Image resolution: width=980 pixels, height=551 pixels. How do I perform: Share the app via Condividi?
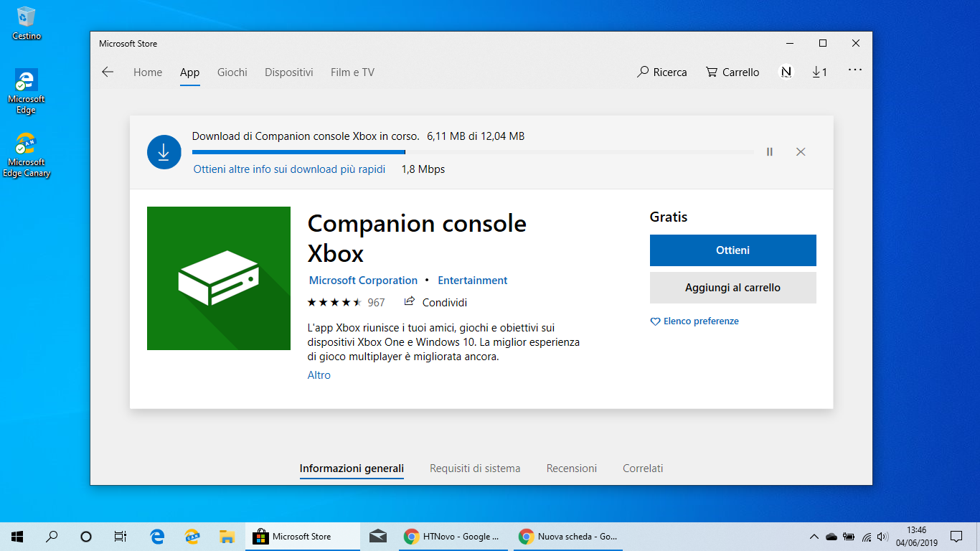tap(435, 302)
